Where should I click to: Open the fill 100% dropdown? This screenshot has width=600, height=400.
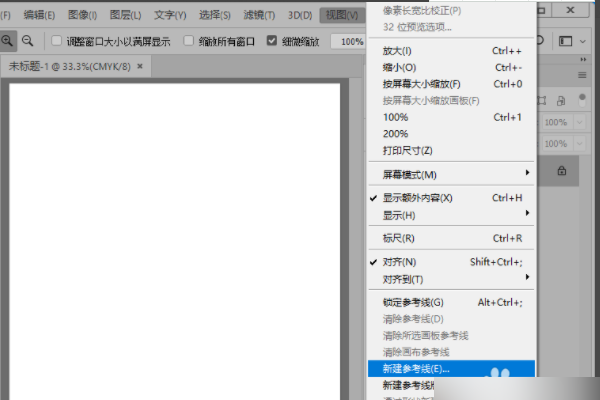[x=580, y=144]
